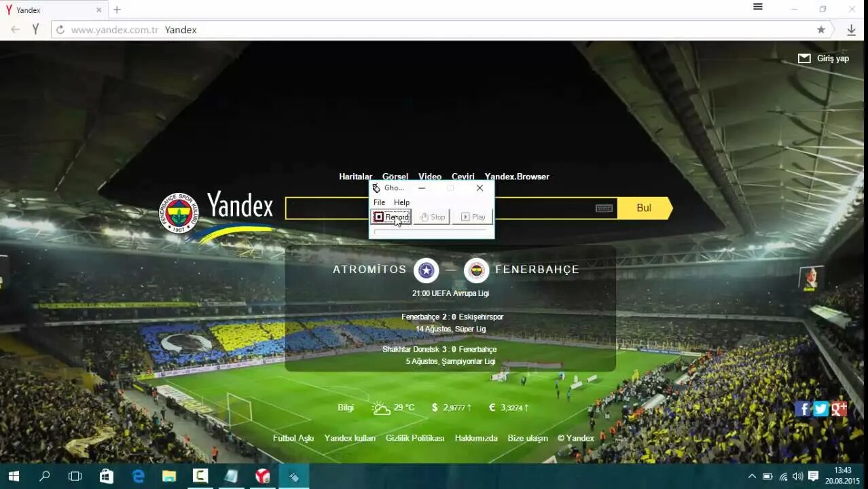
Task: Open the Windows Start menu
Action: point(13,476)
